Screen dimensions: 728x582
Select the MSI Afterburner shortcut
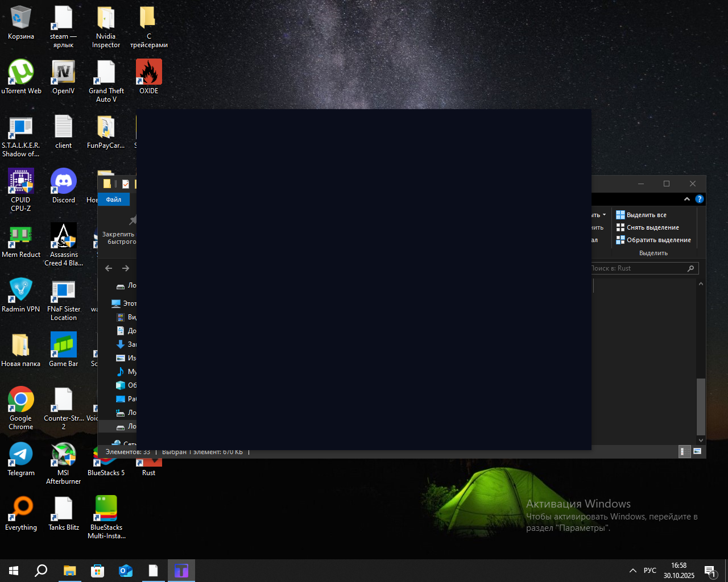coord(64,455)
